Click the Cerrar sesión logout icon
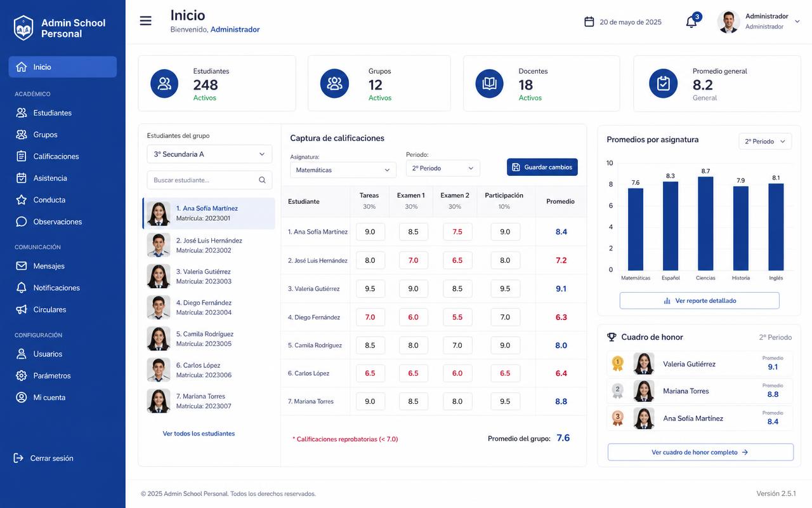This screenshot has width=812, height=508. (x=19, y=458)
